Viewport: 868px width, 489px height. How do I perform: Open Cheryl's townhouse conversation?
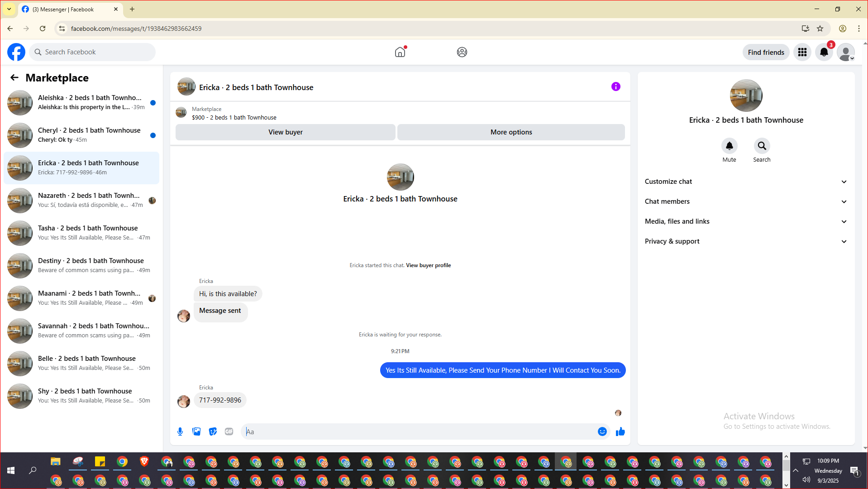(81, 135)
